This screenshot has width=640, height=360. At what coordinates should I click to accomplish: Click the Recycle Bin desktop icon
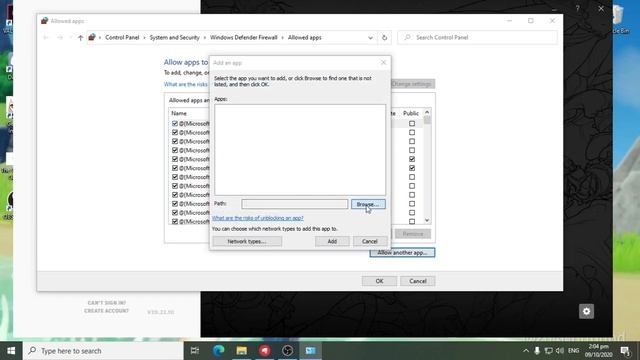pos(621,20)
